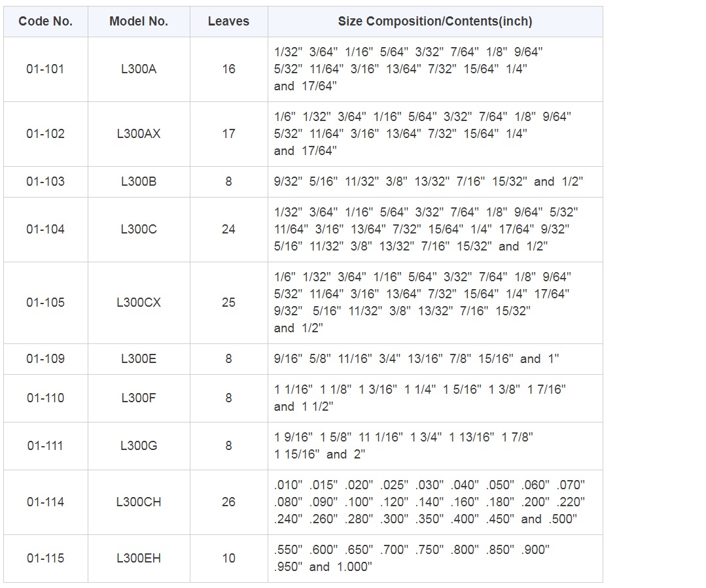Select model L300F in the table
This screenshot has width=706, height=588.
[139, 398]
